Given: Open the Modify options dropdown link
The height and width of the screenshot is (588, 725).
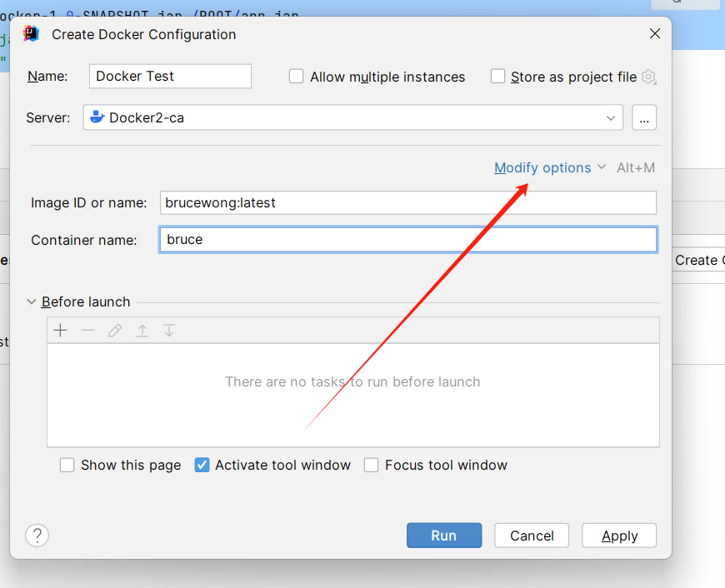Looking at the screenshot, I should [550, 167].
